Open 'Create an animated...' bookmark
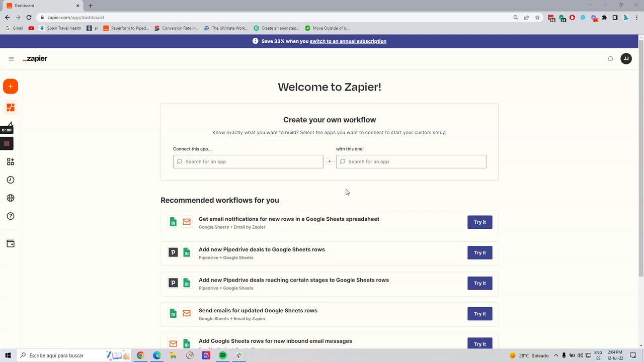Image resolution: width=644 pixels, height=362 pixels. pos(276,28)
